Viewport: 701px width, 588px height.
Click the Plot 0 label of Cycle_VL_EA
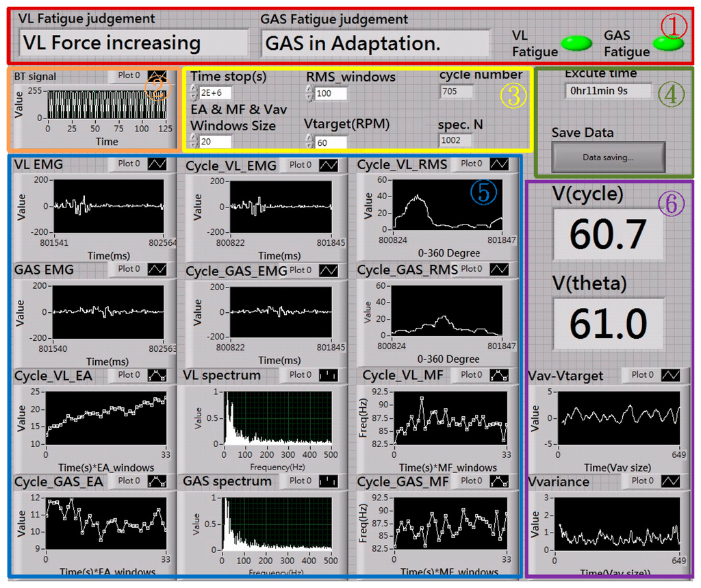(129, 375)
